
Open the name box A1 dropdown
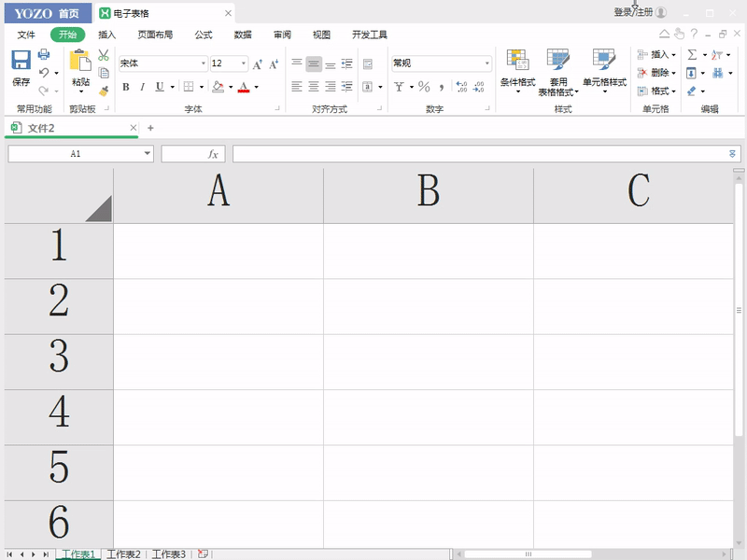[x=148, y=153]
